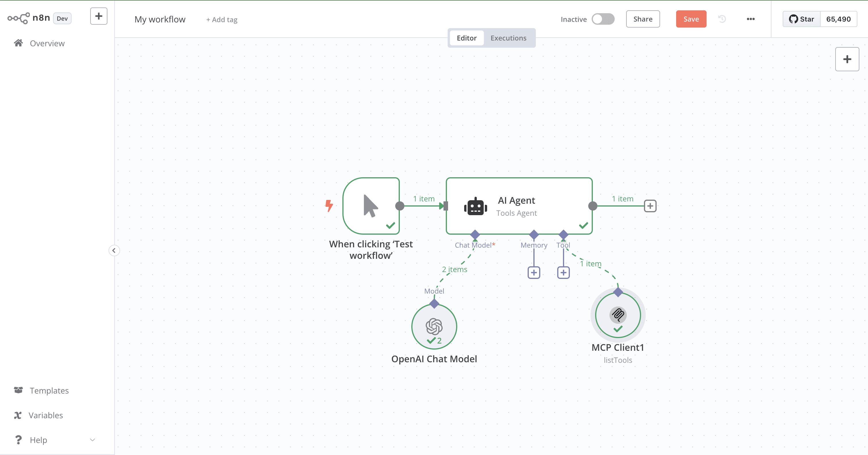Switch to the Executions tab
This screenshot has width=868, height=455.
coord(508,38)
